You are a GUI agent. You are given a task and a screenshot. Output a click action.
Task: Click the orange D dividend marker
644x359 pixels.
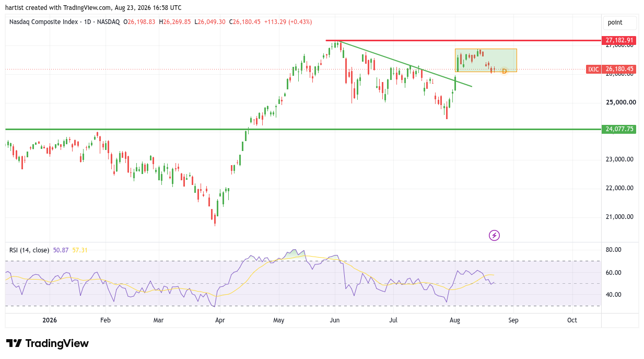(504, 71)
